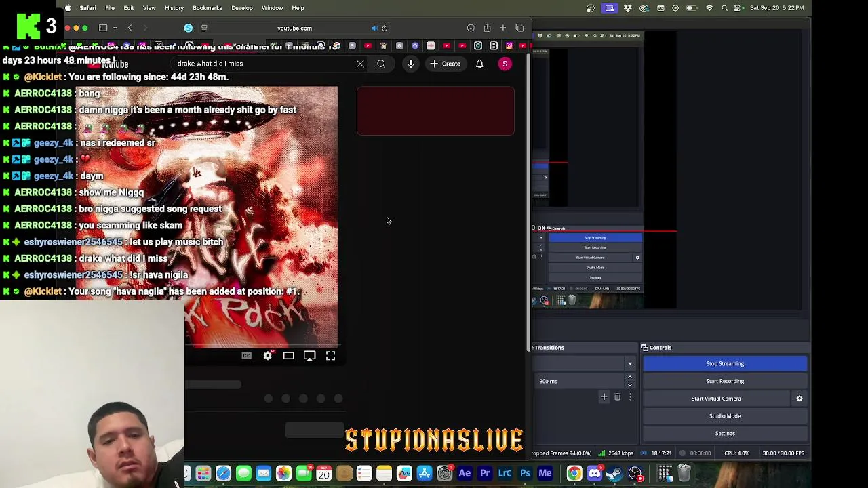Remove transition with trash icon
868x488 pixels.
click(617, 397)
